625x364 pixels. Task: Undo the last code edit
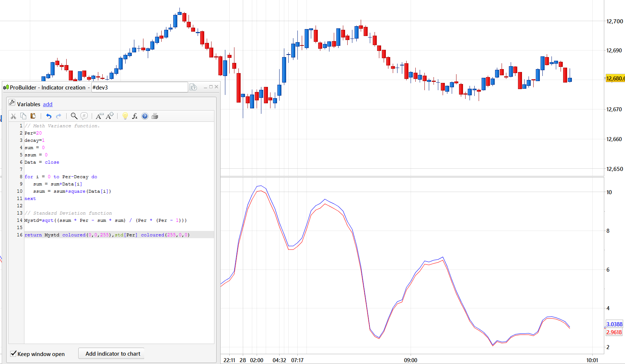click(x=49, y=116)
